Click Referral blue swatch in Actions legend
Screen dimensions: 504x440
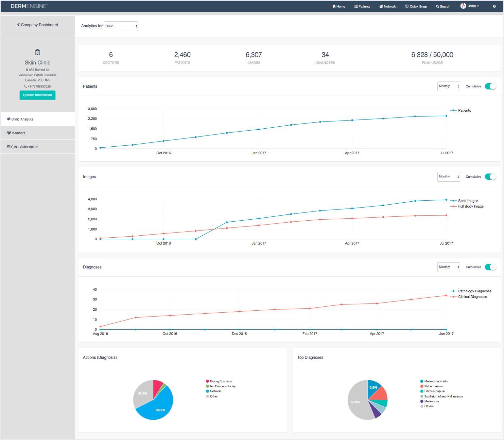[x=207, y=391]
